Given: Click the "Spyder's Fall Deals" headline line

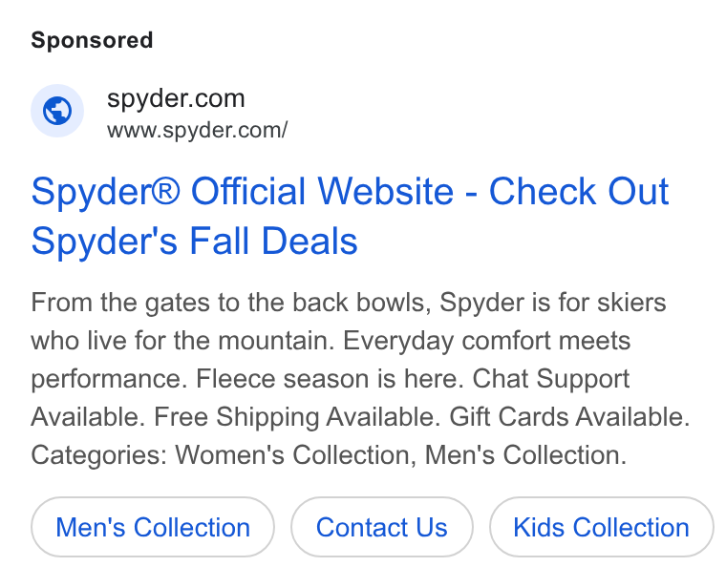Looking at the screenshot, I should click(x=195, y=241).
